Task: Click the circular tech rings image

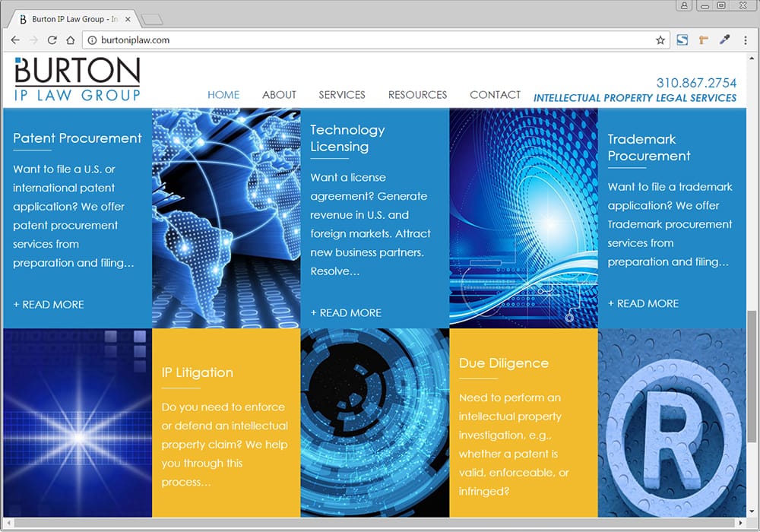Action: pos(375,423)
